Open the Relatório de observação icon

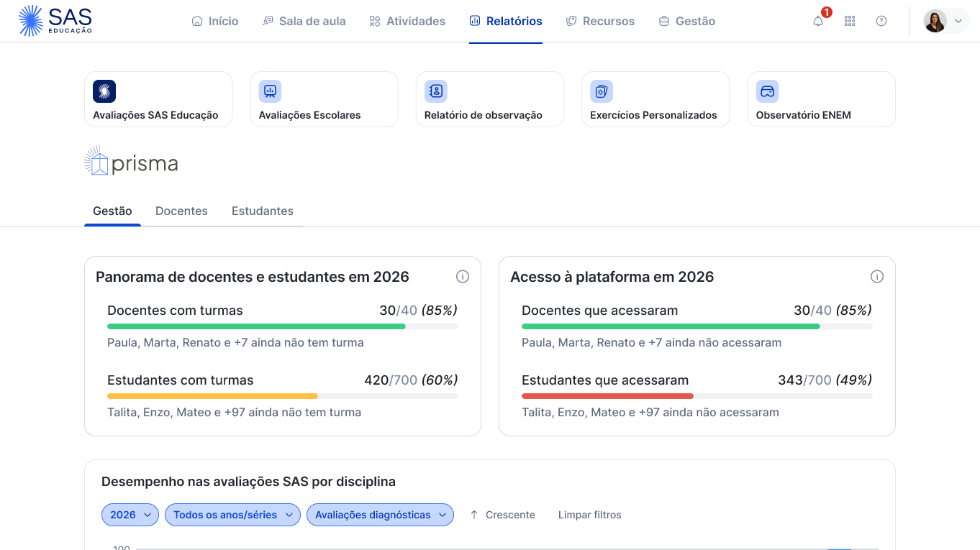pos(435,91)
